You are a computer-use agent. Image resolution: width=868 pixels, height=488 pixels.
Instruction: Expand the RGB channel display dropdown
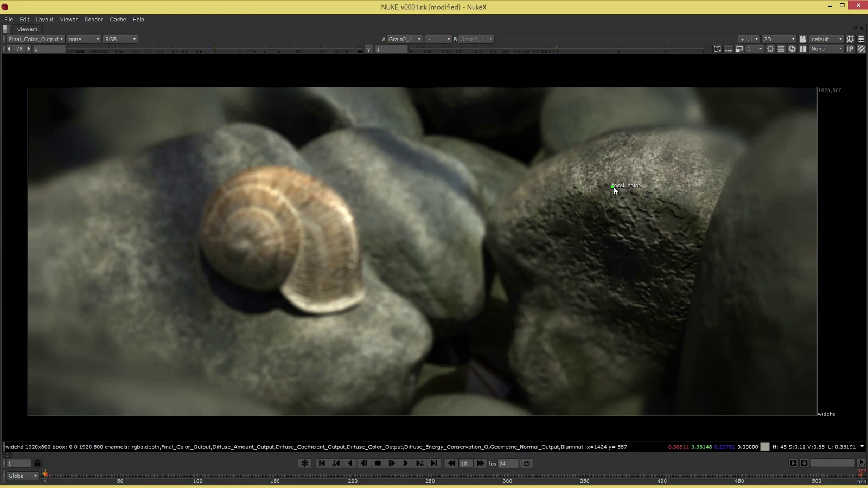click(120, 39)
